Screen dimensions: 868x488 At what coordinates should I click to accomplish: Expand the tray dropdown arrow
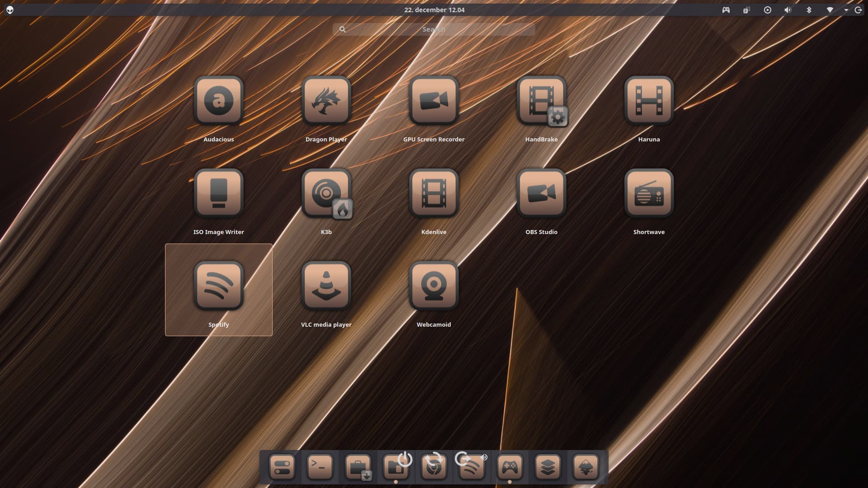846,10
